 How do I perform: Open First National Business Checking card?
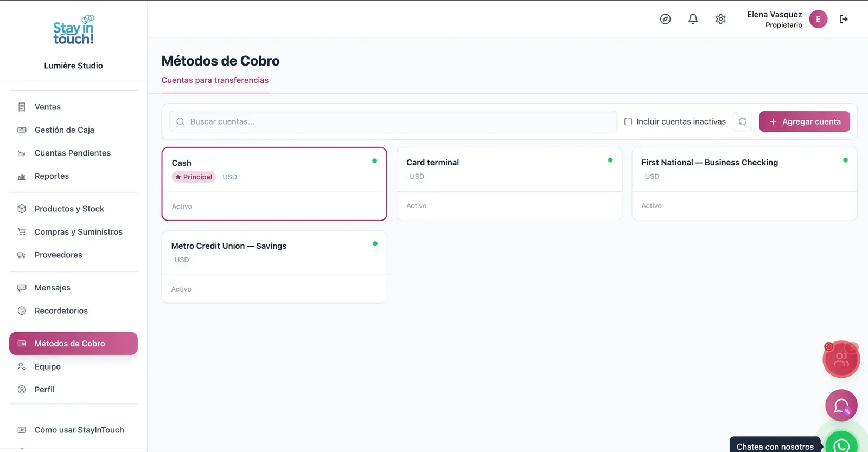744,184
